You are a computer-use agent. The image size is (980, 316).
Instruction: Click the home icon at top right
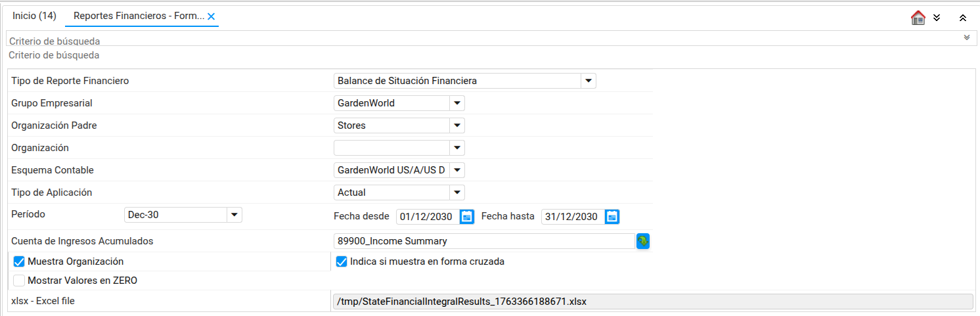[918, 18]
